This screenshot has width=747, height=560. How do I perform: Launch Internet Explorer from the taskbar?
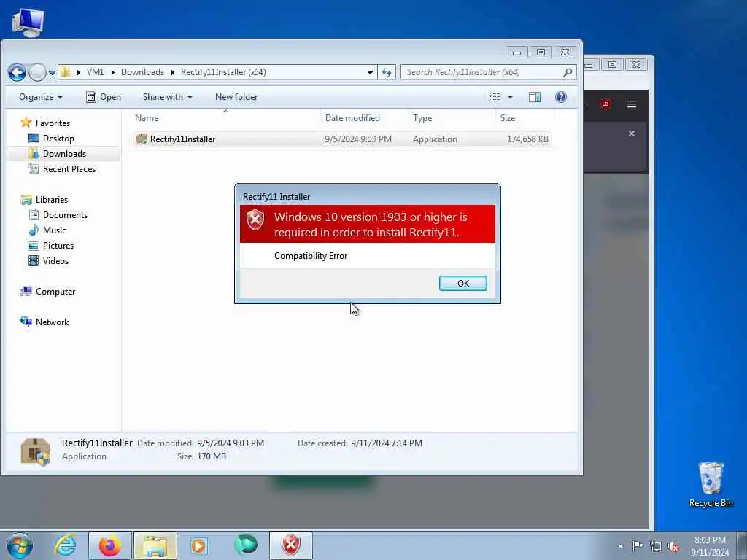pyautogui.click(x=65, y=545)
